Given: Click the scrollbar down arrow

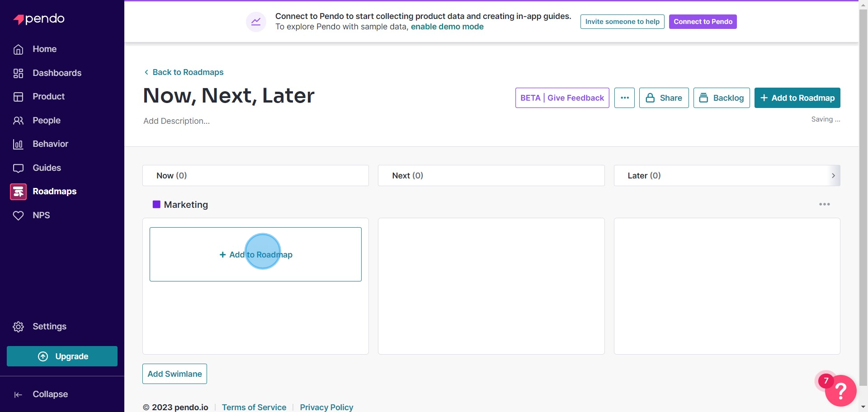Looking at the screenshot, I should pos(863,407).
